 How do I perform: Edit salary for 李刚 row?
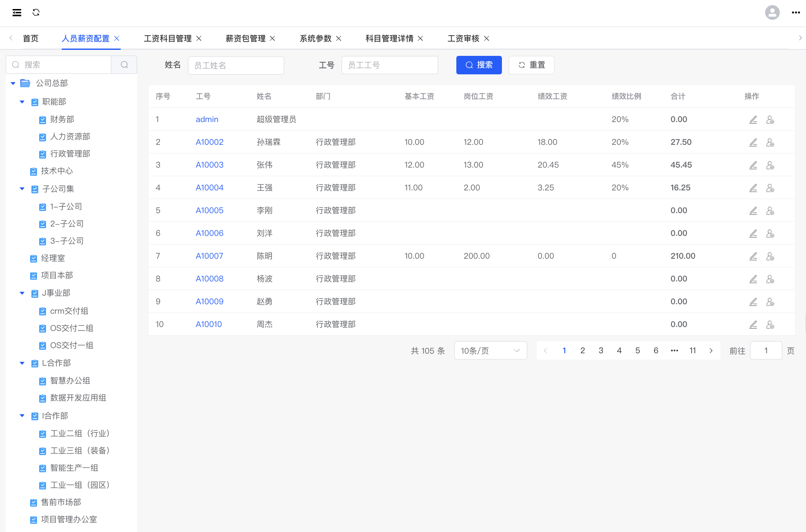(753, 211)
